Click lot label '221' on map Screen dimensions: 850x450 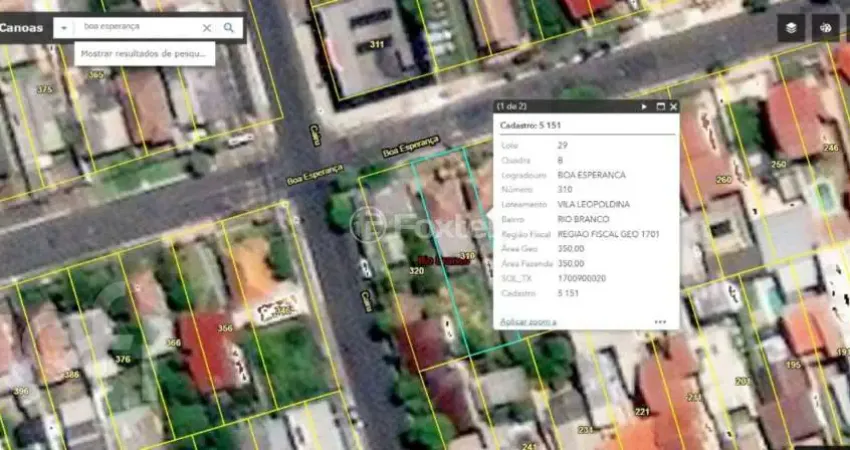[642, 412]
